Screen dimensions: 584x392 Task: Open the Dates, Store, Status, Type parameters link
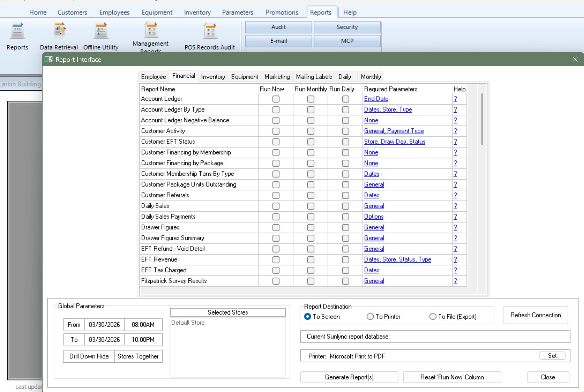[x=397, y=259]
